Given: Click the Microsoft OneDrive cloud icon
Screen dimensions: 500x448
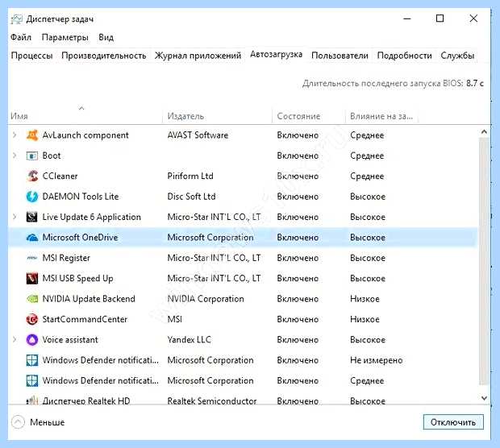Looking at the screenshot, I should [32, 238].
